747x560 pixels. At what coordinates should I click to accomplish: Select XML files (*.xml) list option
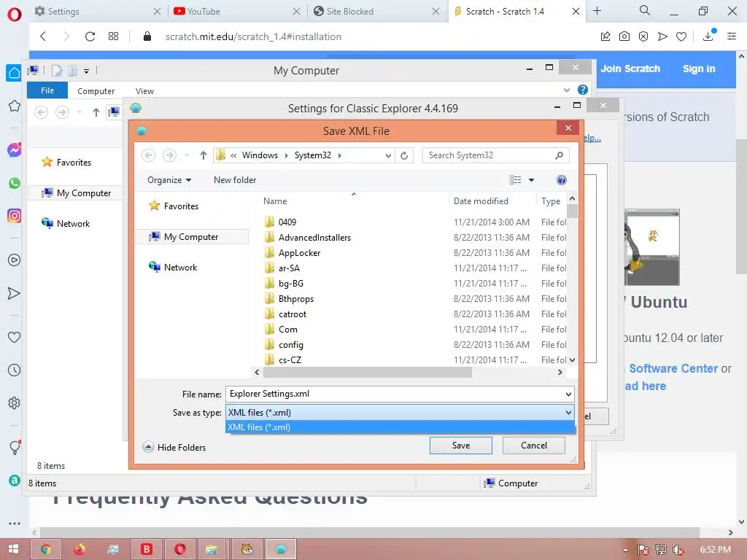coord(400,427)
